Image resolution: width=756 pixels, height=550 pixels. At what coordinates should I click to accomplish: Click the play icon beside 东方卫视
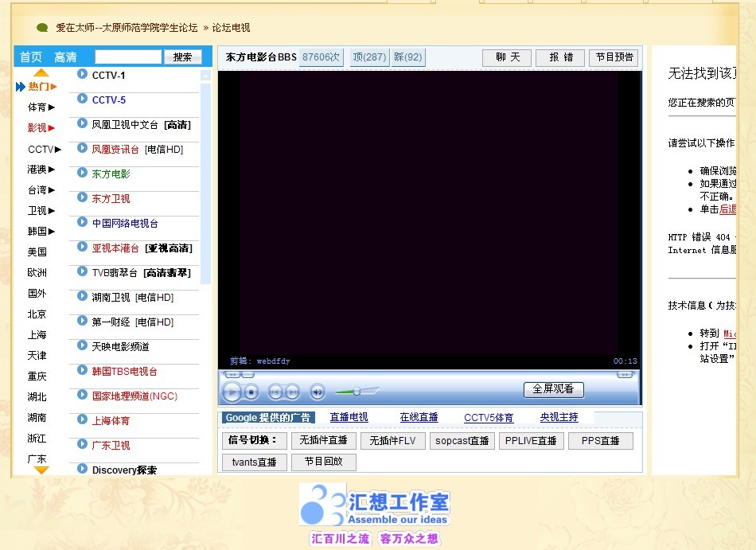click(83, 197)
